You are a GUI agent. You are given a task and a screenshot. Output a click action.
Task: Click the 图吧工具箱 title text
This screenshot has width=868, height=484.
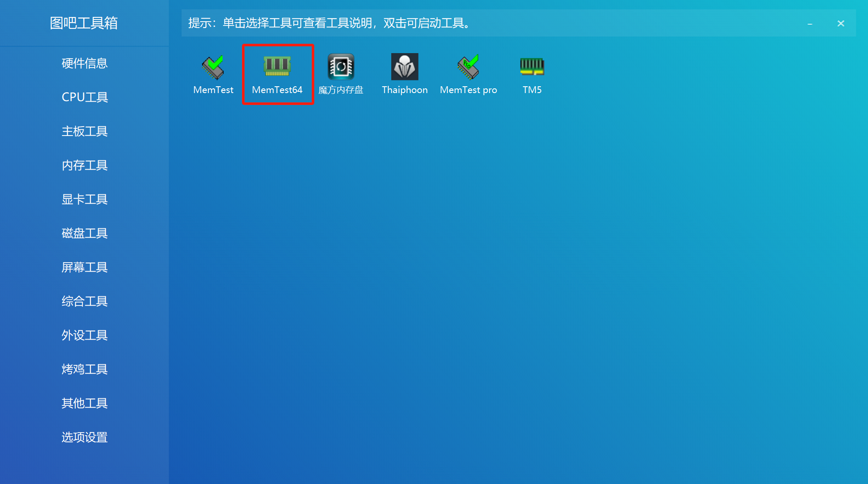(x=84, y=23)
